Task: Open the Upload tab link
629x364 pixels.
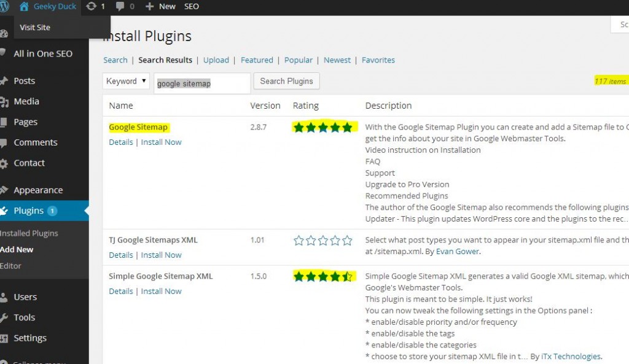Action: (x=216, y=60)
